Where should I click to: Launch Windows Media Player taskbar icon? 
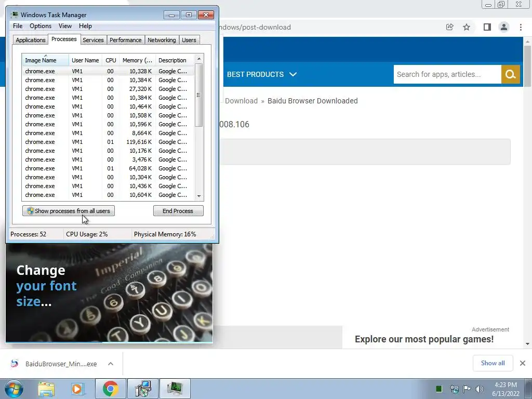tap(77, 389)
